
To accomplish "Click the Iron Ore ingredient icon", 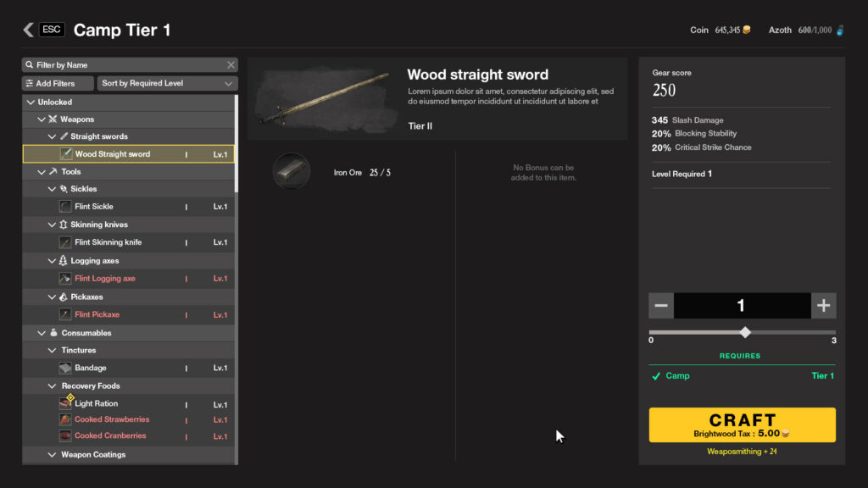I will pos(291,171).
